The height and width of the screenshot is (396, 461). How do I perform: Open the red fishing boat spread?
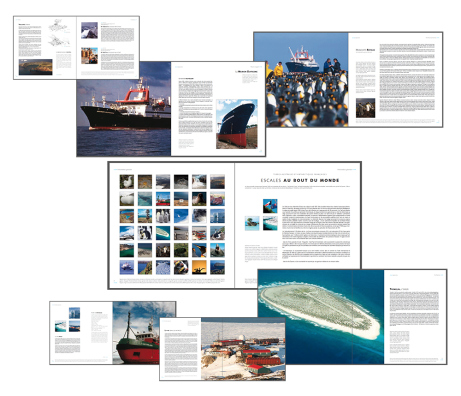tap(113, 333)
